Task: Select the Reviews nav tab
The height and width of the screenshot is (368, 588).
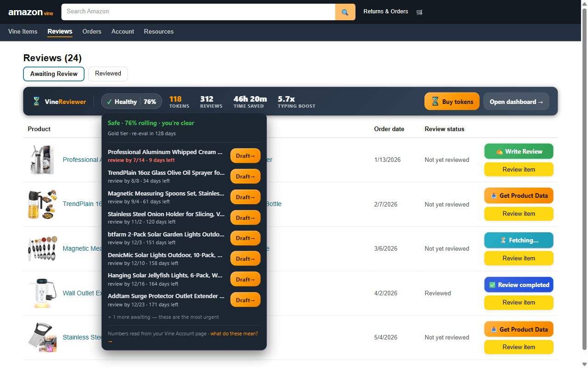Action: tap(60, 32)
